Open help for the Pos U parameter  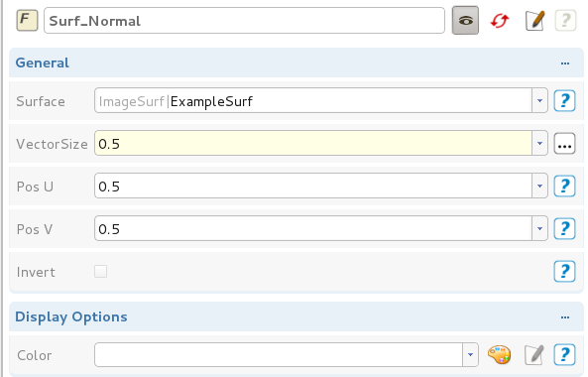click(x=565, y=186)
